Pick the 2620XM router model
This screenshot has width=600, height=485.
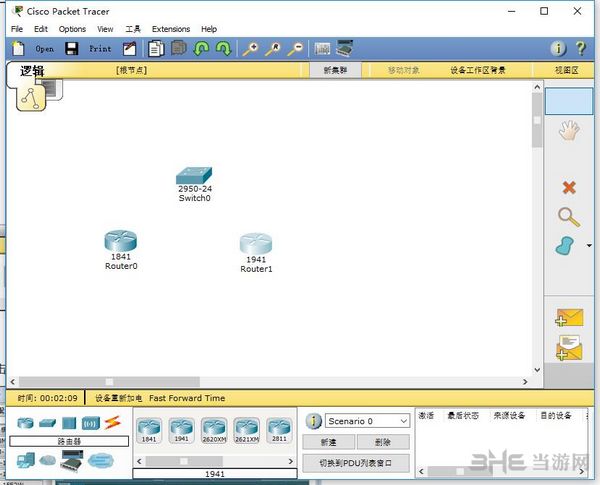pyautogui.click(x=214, y=431)
